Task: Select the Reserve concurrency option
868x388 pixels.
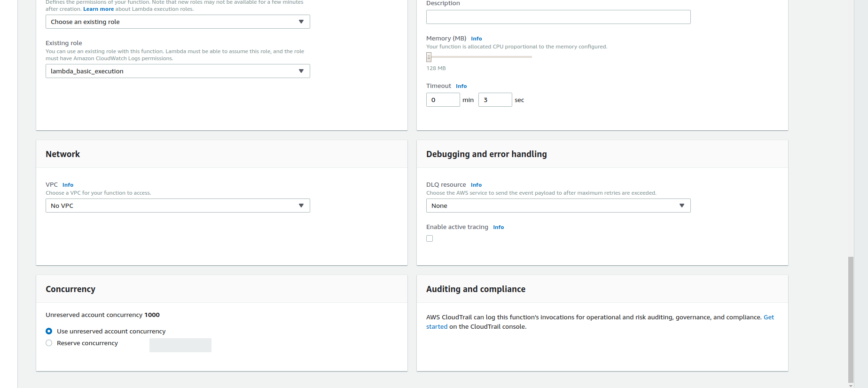Action: click(x=49, y=343)
